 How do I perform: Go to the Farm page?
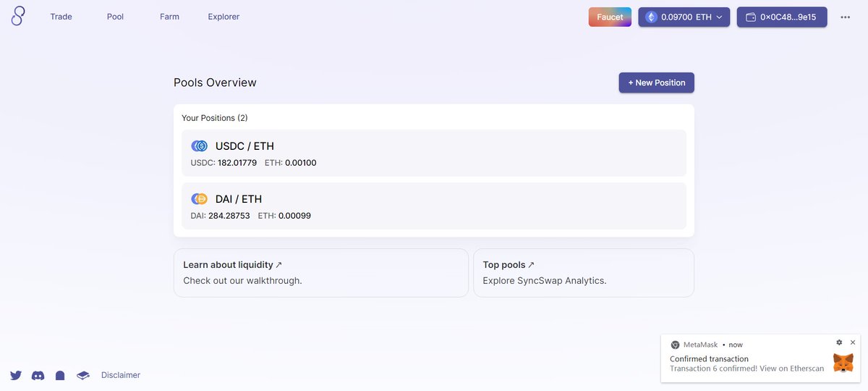pos(169,17)
